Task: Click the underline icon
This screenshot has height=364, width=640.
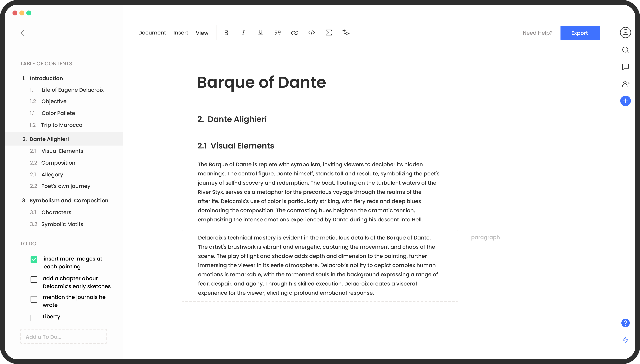Action: [260, 33]
